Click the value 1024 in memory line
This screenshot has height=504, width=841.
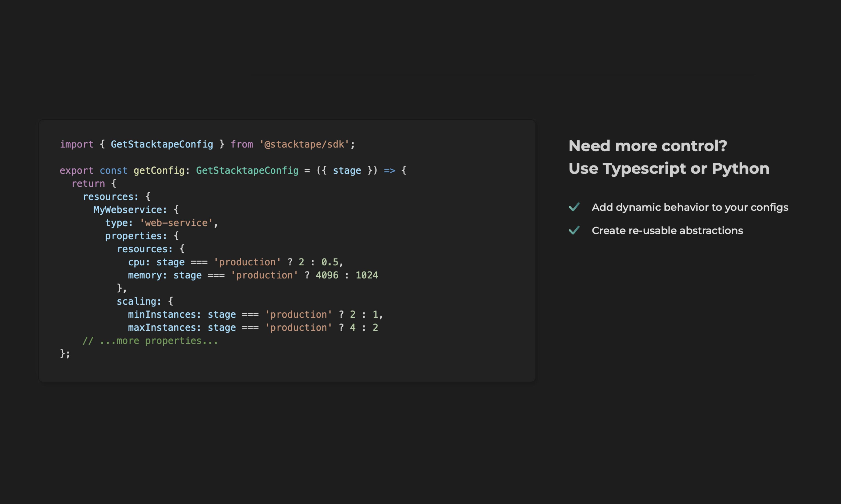click(367, 275)
